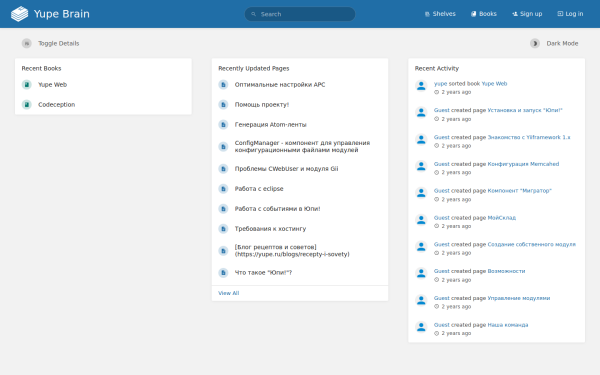Click avatar beside Компонент "Мигратор" activity
Image resolution: width=600 pixels, height=375 pixels.
pos(421,193)
